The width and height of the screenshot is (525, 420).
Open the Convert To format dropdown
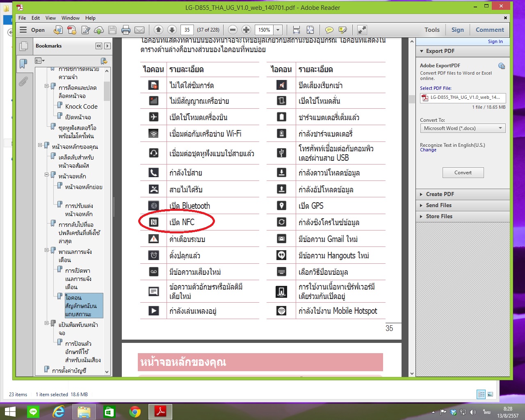(x=463, y=128)
